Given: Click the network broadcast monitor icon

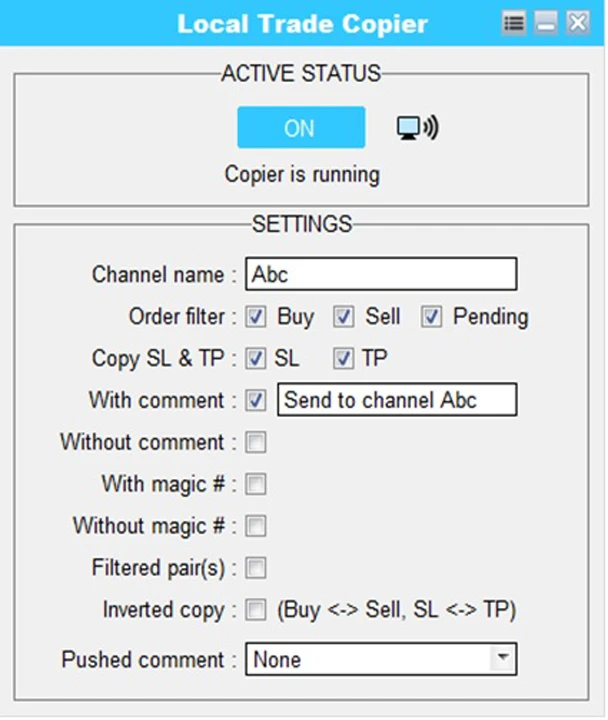Looking at the screenshot, I should coord(417,128).
